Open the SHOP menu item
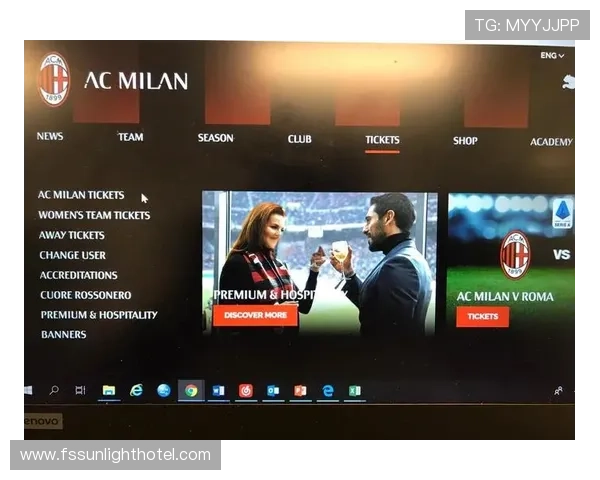Screen dimensions: 600x480 pos(465,141)
